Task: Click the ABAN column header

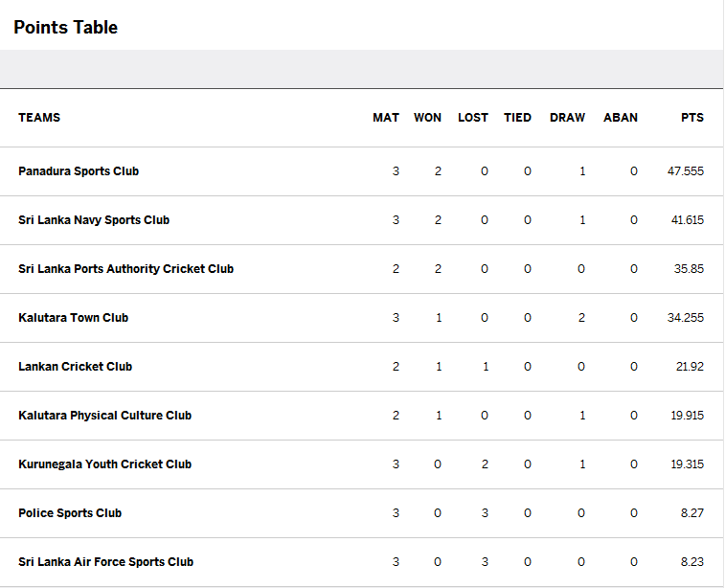Action: click(x=621, y=118)
